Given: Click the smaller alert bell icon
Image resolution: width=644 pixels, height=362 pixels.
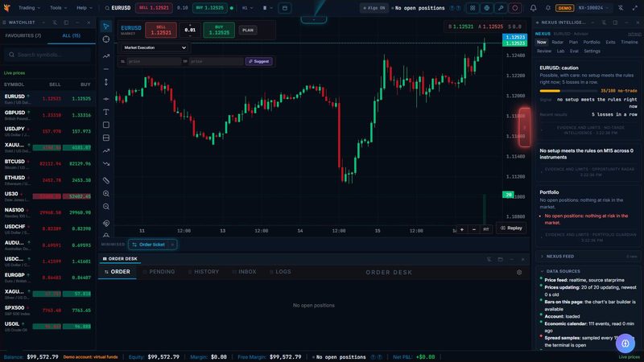Looking at the screenshot, I should [x=548, y=8].
